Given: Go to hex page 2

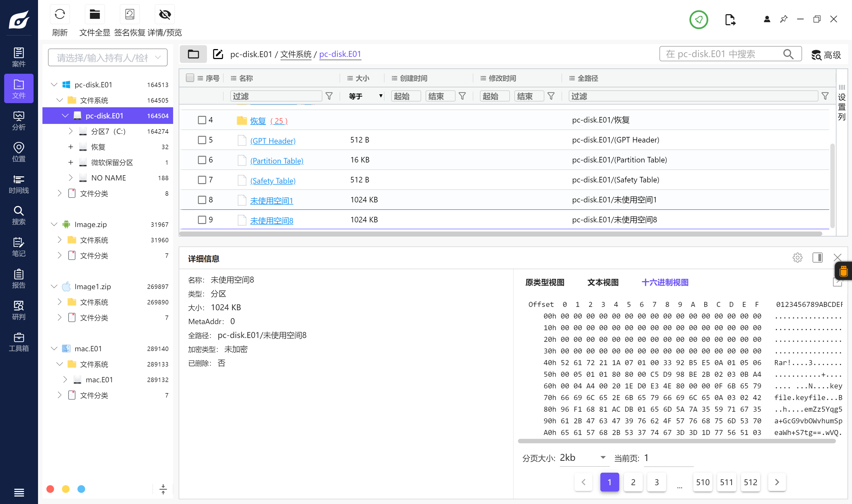Looking at the screenshot, I should [633, 482].
